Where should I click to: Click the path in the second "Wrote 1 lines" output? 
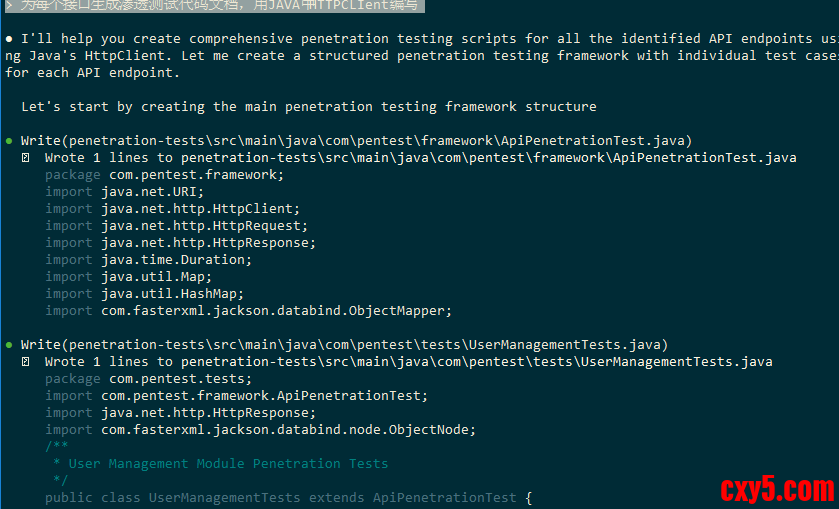tap(476, 362)
